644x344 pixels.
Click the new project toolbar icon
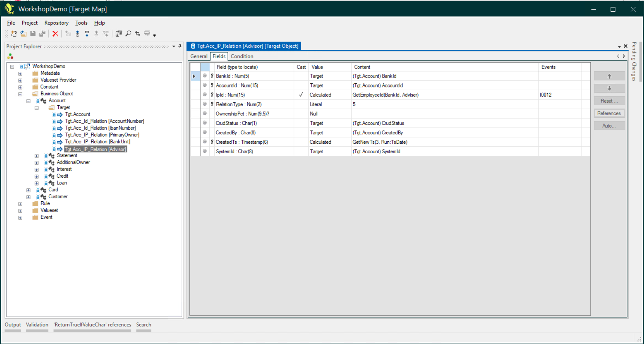[x=14, y=34]
